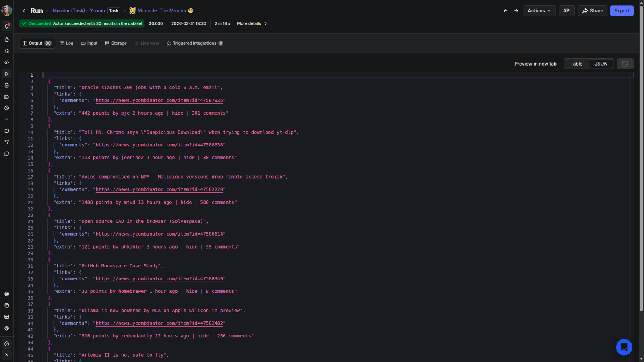Go to the next run with right arrow
This screenshot has height=362, width=644.
click(516, 11)
